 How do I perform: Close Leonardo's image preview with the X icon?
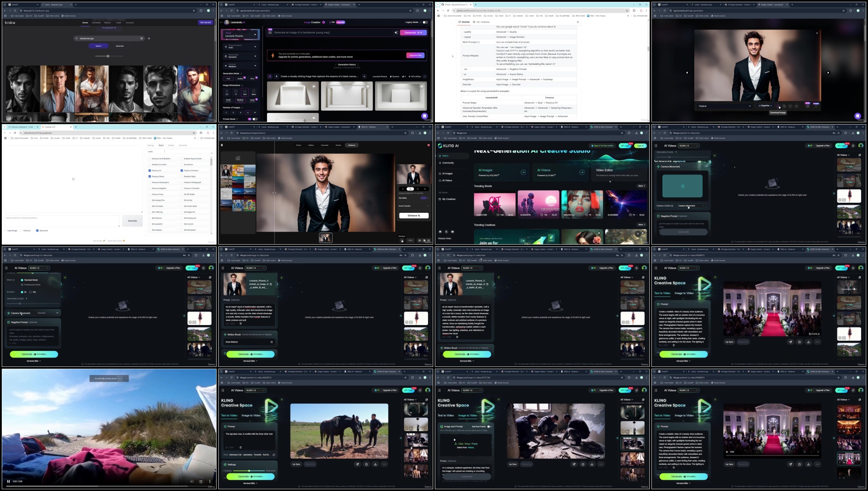point(817,33)
